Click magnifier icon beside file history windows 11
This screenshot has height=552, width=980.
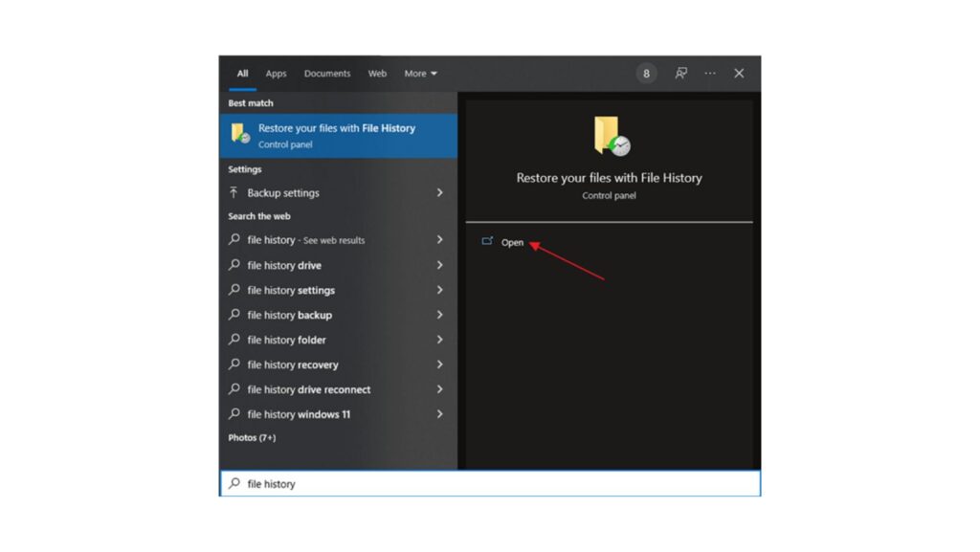[x=234, y=414]
